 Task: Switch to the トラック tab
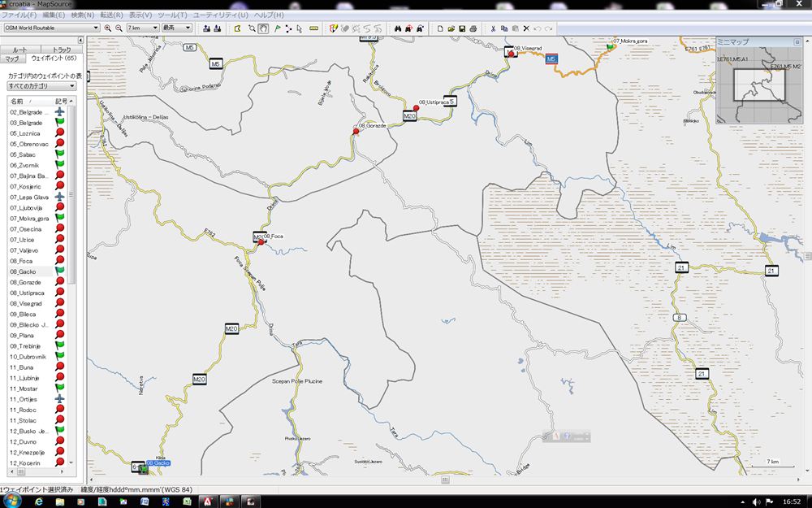[x=62, y=50]
